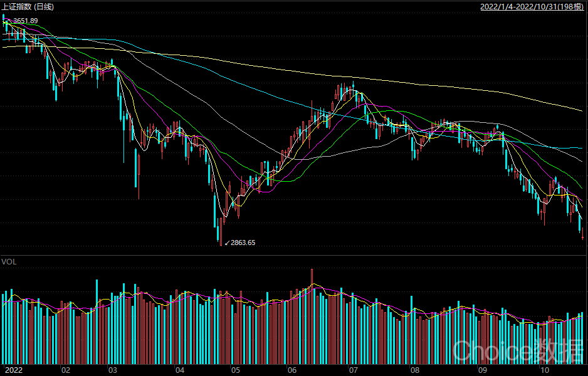Click the last candlestick at chart's right edge
The height and width of the screenshot is (376, 588).
(x=583, y=233)
